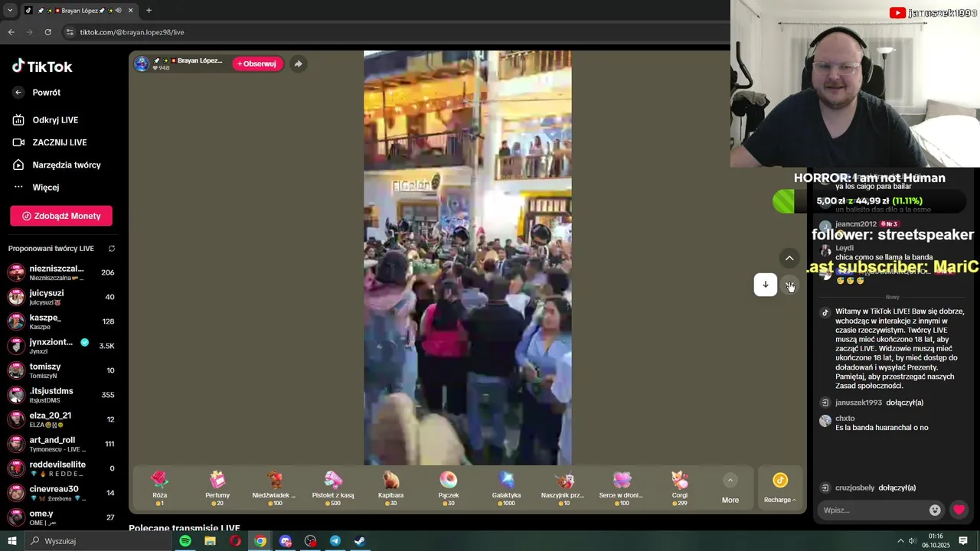
Task: Open jynxziont... creator LIVE
Action: (61, 346)
